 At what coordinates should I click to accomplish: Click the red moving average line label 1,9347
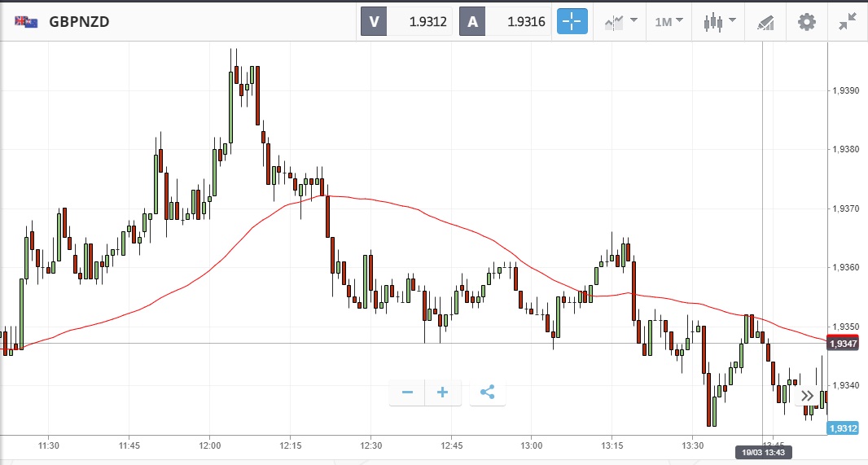pos(842,344)
